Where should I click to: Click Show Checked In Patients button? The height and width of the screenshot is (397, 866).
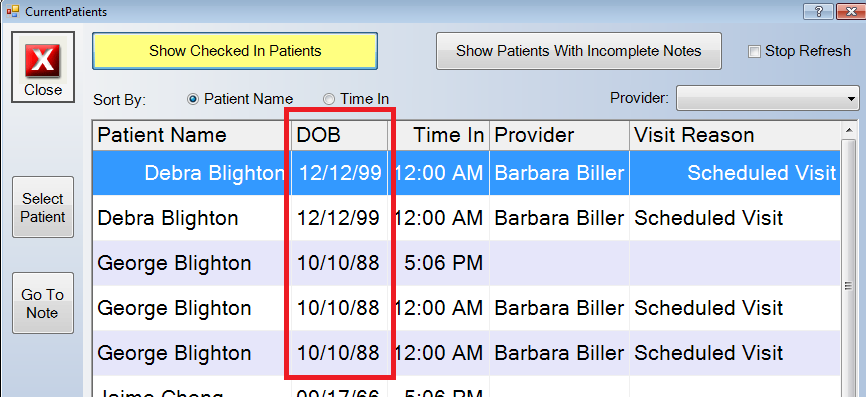(x=235, y=51)
